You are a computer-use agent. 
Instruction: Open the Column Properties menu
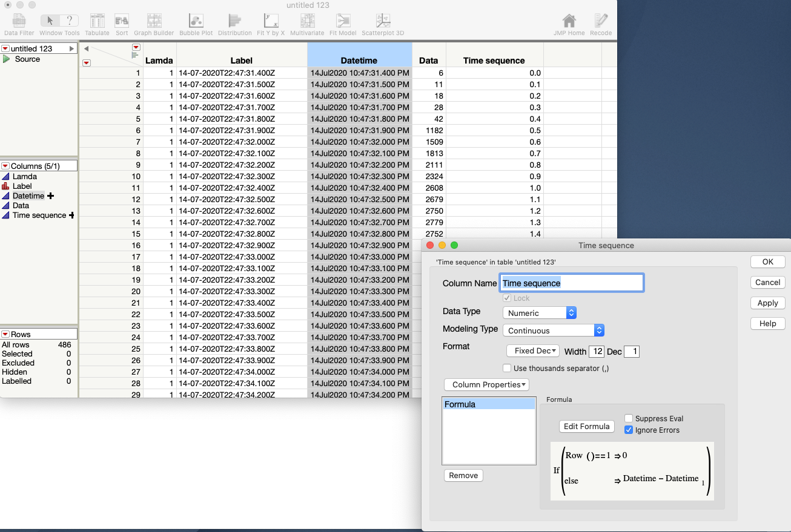pos(487,384)
